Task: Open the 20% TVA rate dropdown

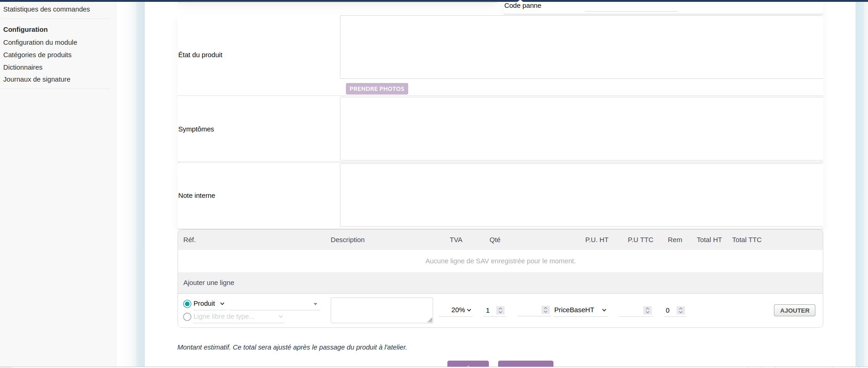Action: 461,310
